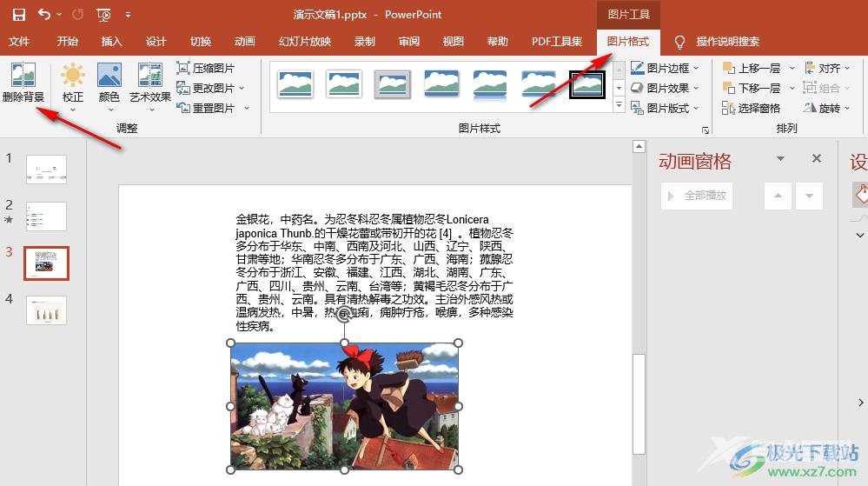
Task: Open the 录制 tab
Action: click(365, 42)
